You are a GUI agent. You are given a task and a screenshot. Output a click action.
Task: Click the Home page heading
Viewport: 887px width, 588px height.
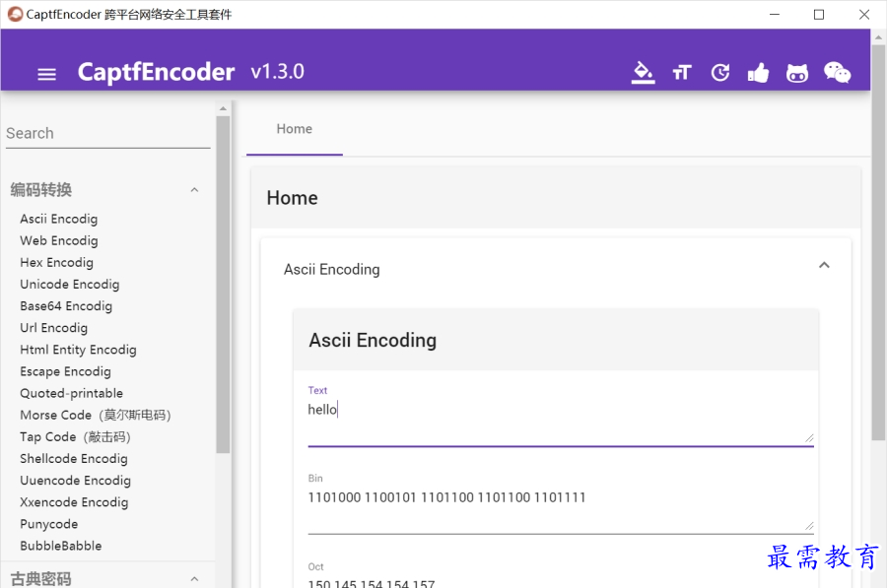(x=293, y=198)
